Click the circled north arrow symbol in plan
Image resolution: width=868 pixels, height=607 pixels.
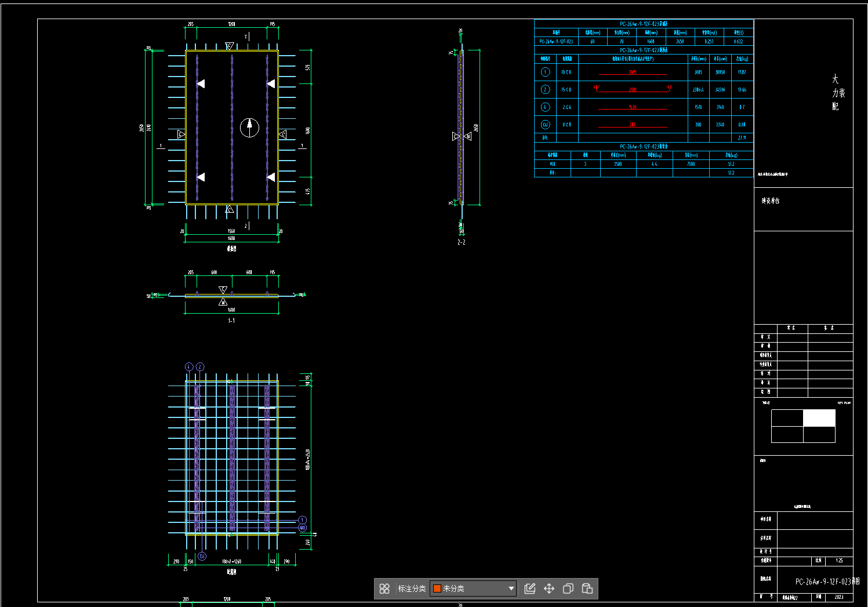(x=249, y=128)
